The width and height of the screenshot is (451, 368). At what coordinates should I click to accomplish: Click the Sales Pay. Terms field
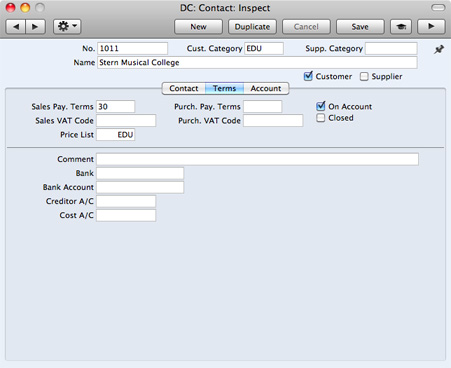coord(116,106)
